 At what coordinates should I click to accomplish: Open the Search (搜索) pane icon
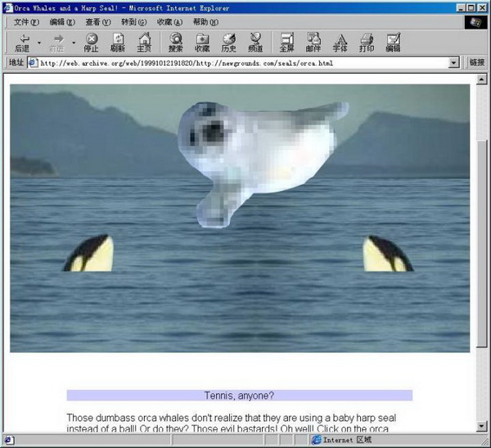(176, 42)
